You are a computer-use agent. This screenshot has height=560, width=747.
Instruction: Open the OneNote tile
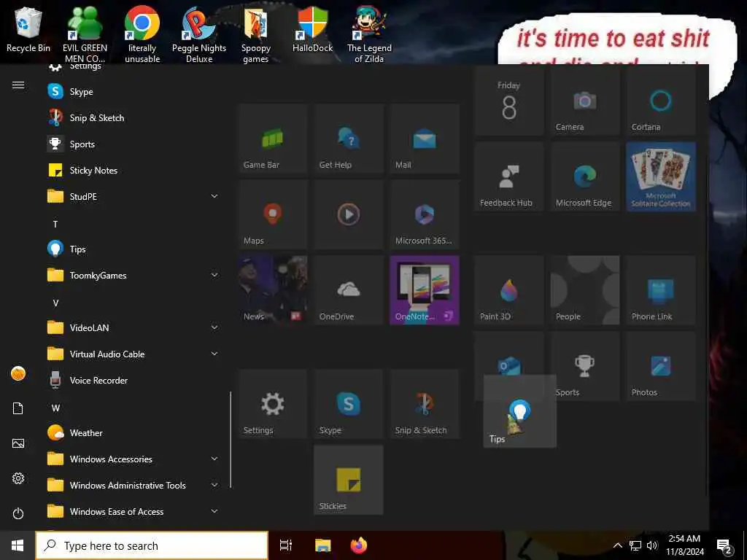(425, 290)
